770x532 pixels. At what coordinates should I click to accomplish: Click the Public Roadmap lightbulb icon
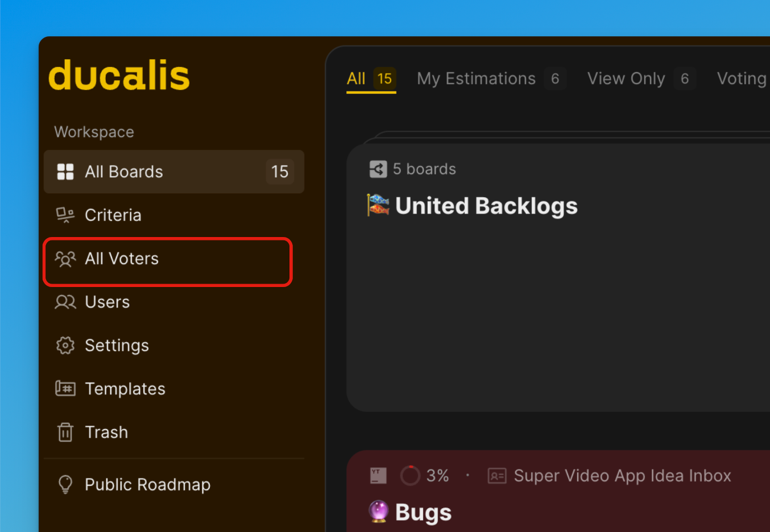tap(65, 484)
